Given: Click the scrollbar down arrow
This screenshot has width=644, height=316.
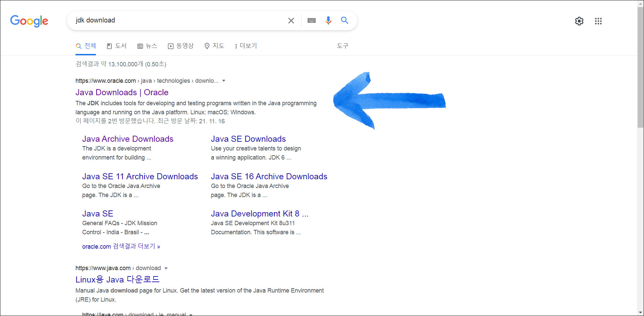Looking at the screenshot, I should click(640, 313).
